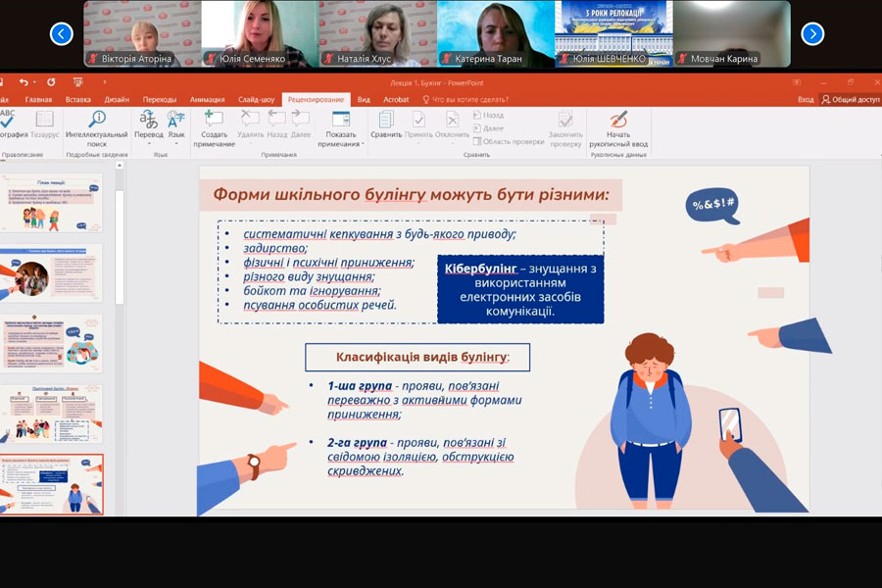
Task: Click Далее in the Сравнить group
Action: pos(488,128)
